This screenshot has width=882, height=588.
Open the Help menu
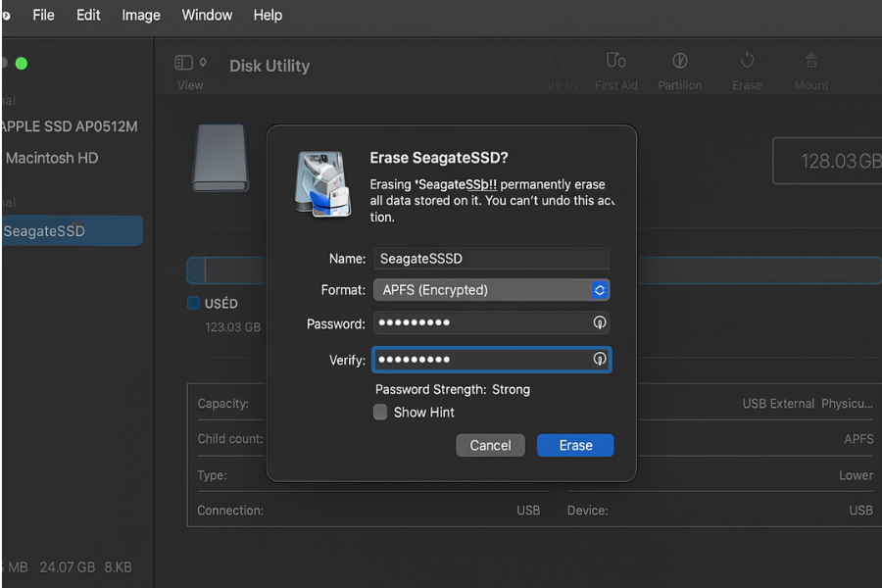click(x=268, y=15)
